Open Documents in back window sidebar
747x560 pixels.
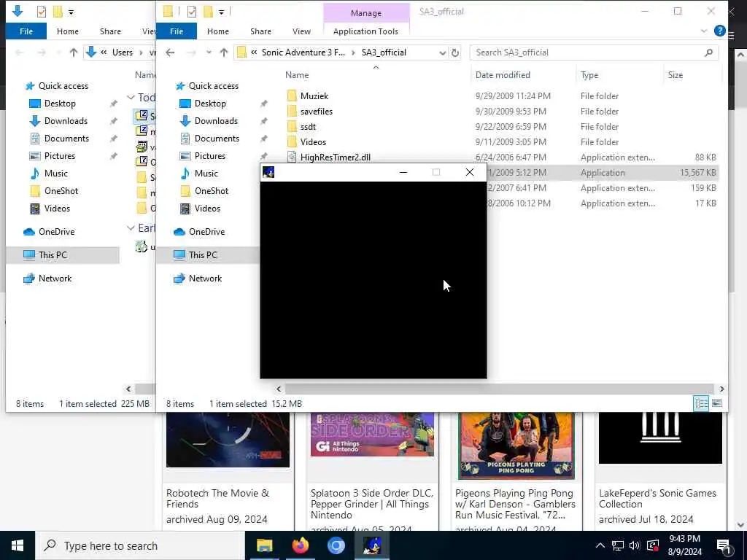66,139
